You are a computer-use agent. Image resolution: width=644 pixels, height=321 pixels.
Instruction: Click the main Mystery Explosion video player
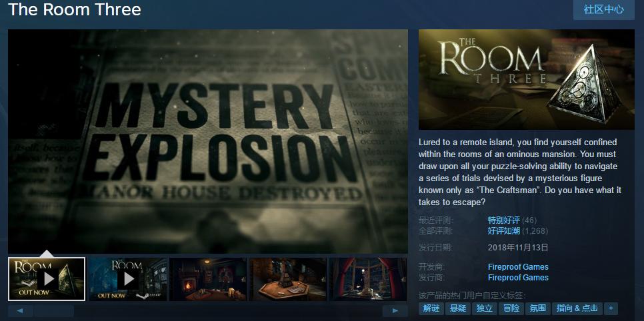tap(208, 141)
